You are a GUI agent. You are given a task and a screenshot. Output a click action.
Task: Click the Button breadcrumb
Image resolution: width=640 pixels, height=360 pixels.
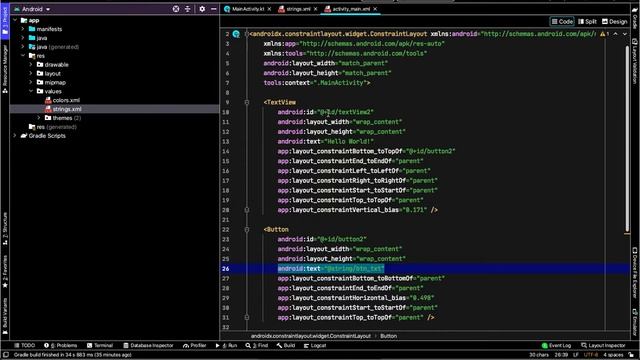(389, 336)
